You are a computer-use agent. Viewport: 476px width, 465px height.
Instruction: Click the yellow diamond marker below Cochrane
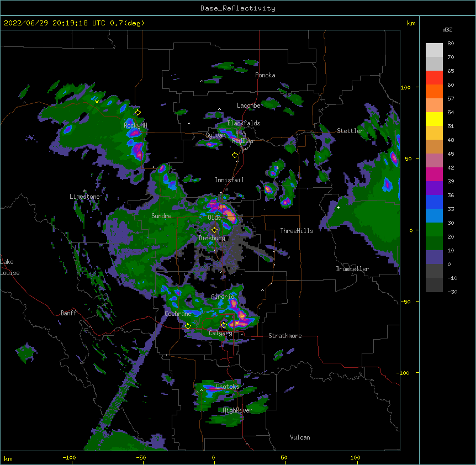coord(188,326)
